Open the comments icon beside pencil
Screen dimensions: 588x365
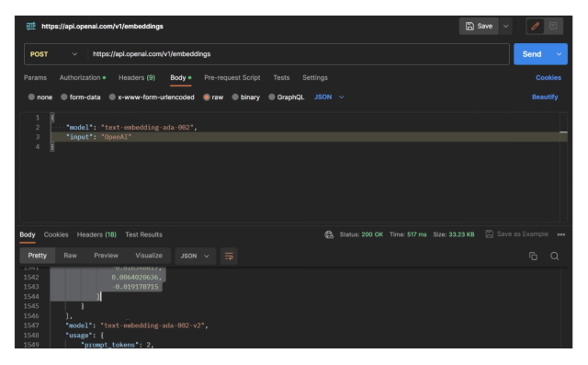pos(553,27)
